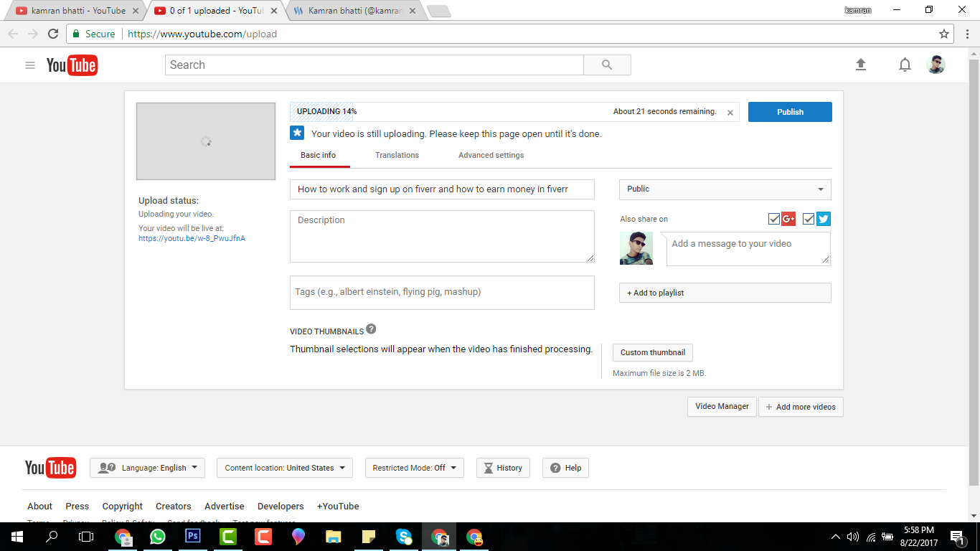This screenshot has width=980, height=551.
Task: Open the Public privacy dropdown
Action: (x=725, y=189)
